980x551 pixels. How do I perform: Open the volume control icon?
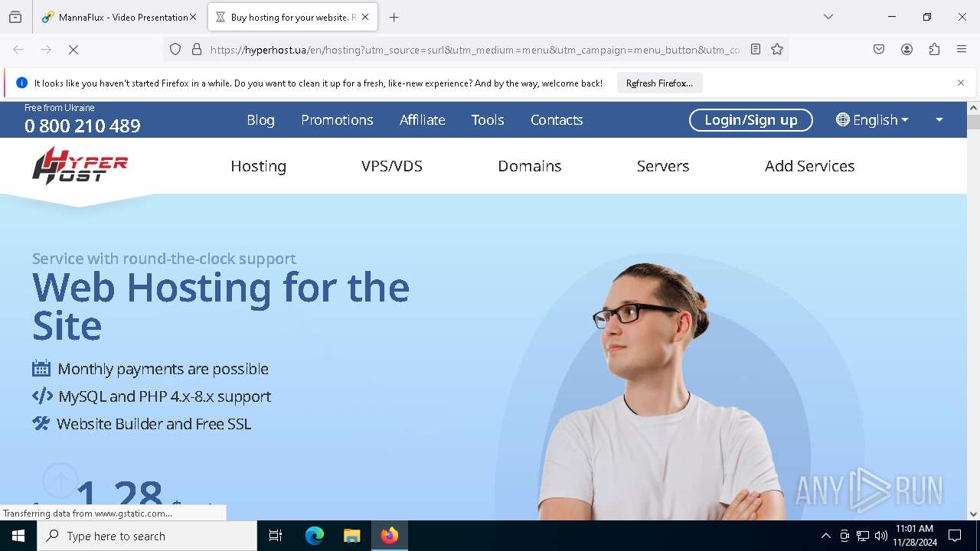(x=881, y=536)
